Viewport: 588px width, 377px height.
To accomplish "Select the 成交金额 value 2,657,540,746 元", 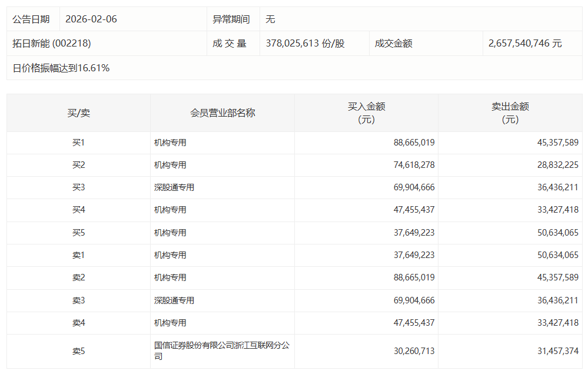I will (x=525, y=44).
